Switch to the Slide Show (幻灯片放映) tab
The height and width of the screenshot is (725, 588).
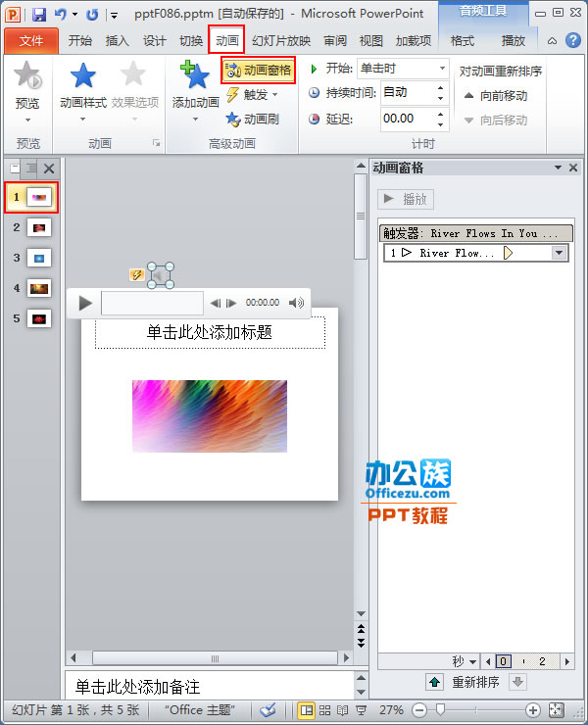click(281, 41)
